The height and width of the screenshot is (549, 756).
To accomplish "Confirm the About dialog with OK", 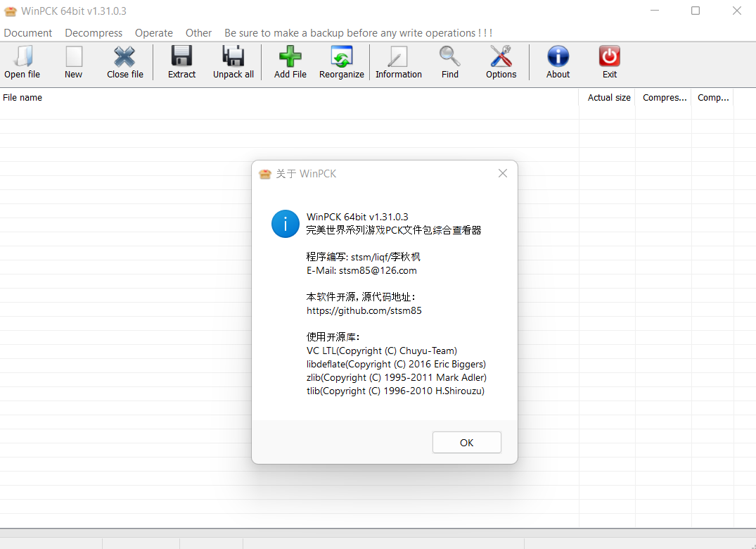I will pyautogui.click(x=467, y=443).
